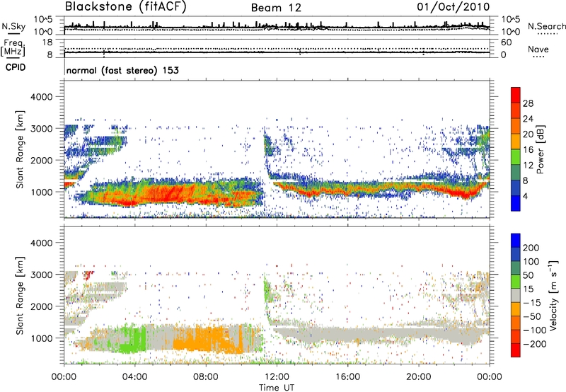Click the 'Velocity [m s-1]' colorbar title
566x392 pixels.
click(553, 295)
